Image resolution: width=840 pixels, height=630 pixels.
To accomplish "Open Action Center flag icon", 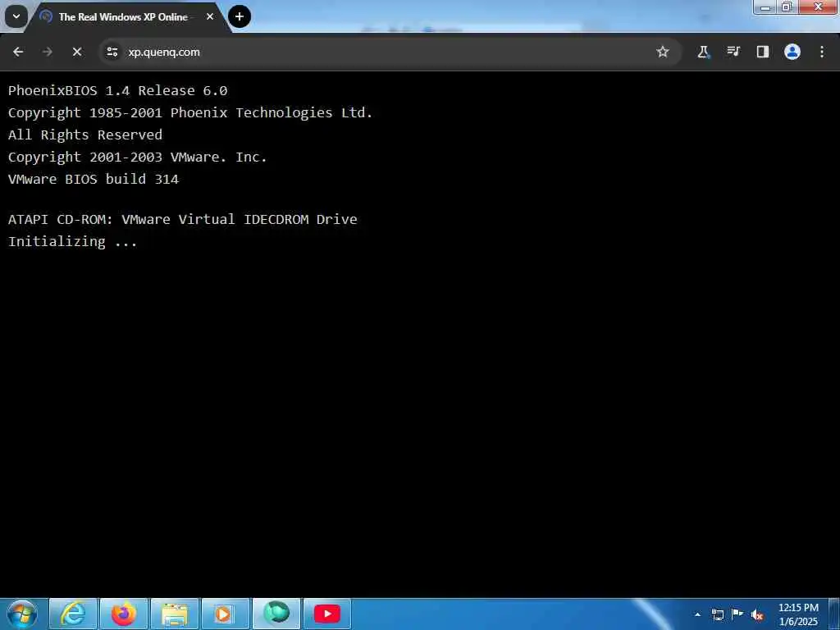I will click(x=737, y=614).
